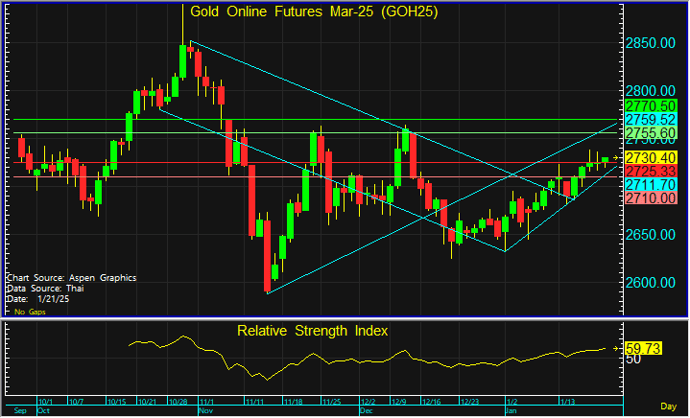Click the yellow arrow next to RSI 59.73
This screenshot has height=418, width=690.
pyautogui.click(x=617, y=348)
